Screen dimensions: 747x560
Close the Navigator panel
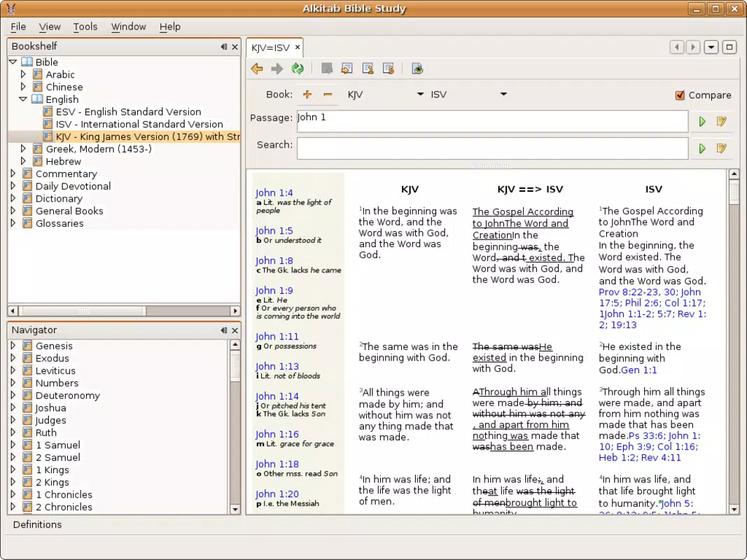[x=235, y=330]
